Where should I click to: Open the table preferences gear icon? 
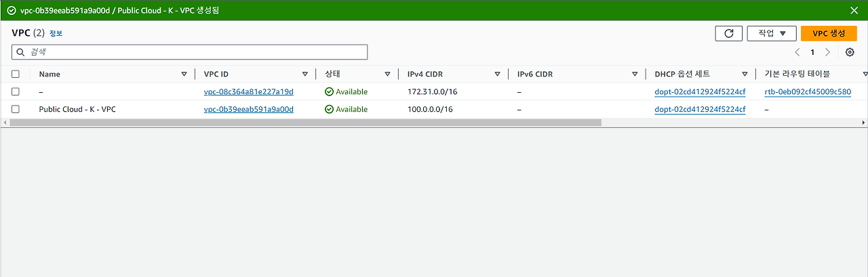click(850, 52)
